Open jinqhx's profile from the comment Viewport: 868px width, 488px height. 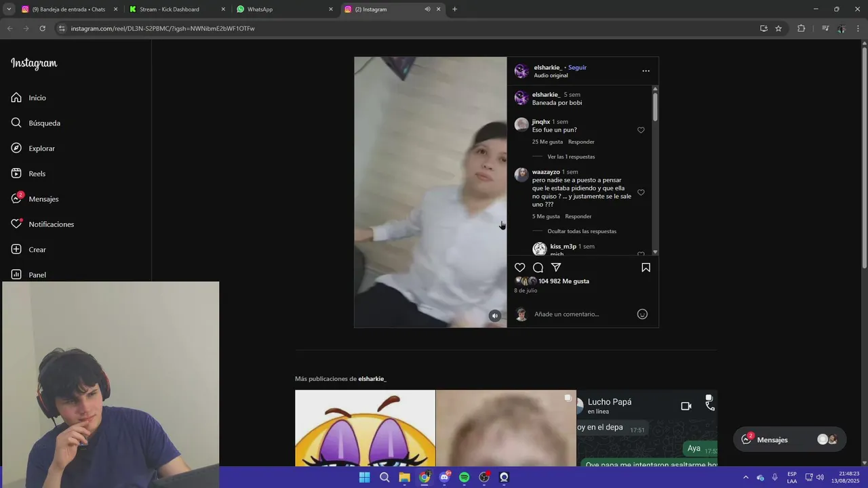541,122
